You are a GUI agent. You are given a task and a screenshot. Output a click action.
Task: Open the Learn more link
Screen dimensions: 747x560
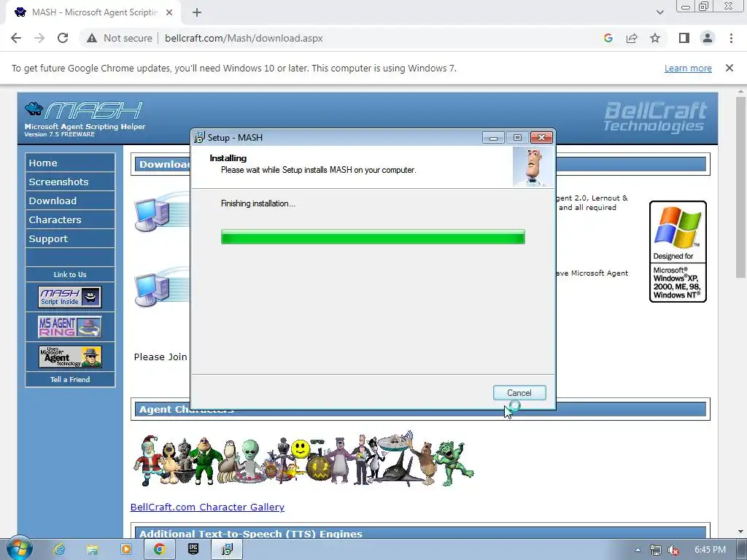click(688, 68)
